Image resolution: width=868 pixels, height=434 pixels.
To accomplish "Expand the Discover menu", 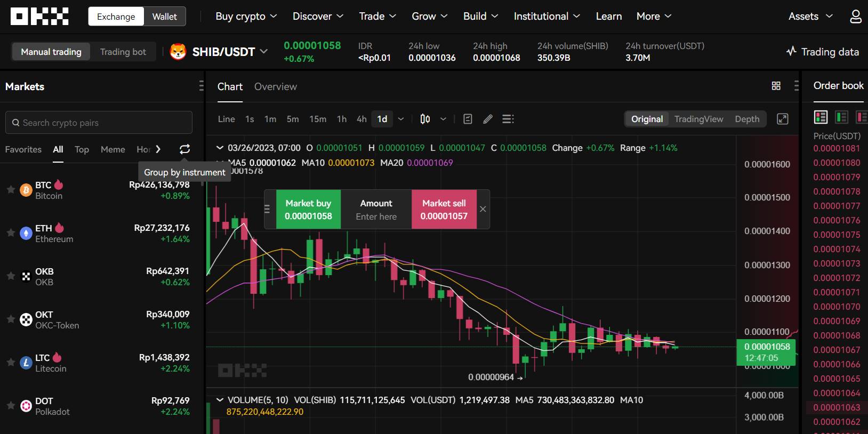I will 318,17.
